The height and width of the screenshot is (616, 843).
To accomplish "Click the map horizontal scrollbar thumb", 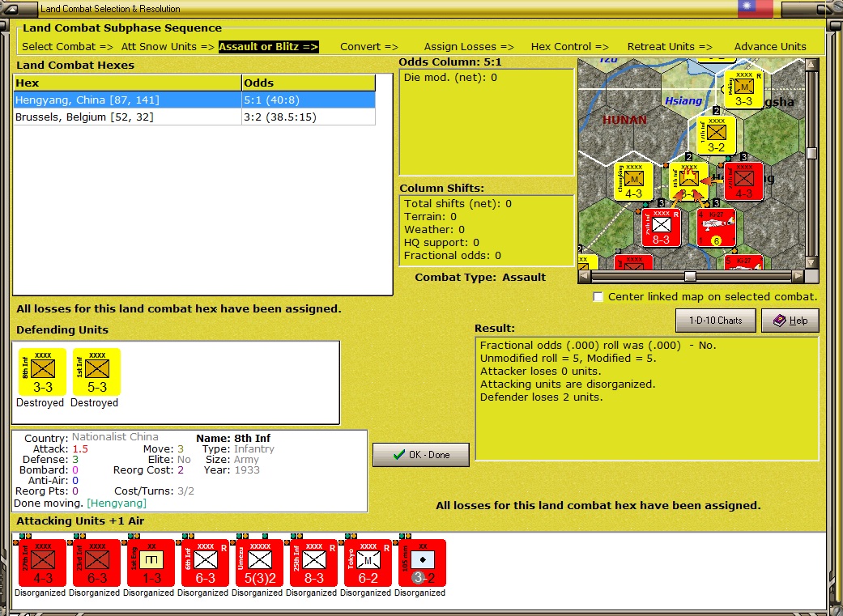I will [x=690, y=276].
